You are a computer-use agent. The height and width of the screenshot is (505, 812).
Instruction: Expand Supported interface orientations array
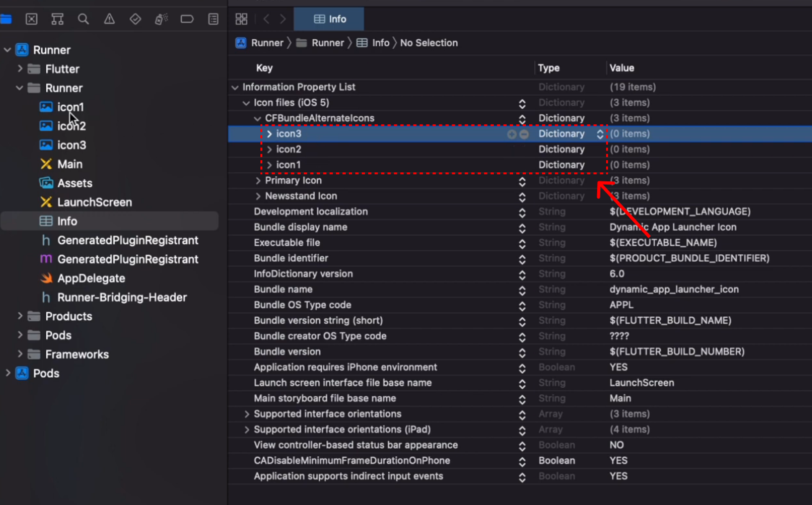[246, 414]
